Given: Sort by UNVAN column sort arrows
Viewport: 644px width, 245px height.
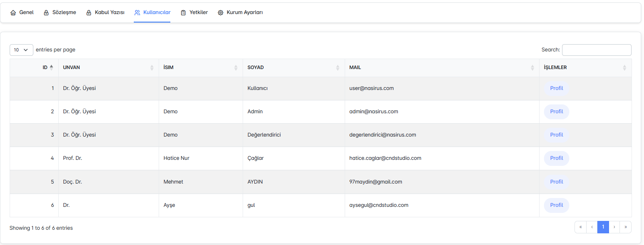Looking at the screenshot, I should [152, 68].
